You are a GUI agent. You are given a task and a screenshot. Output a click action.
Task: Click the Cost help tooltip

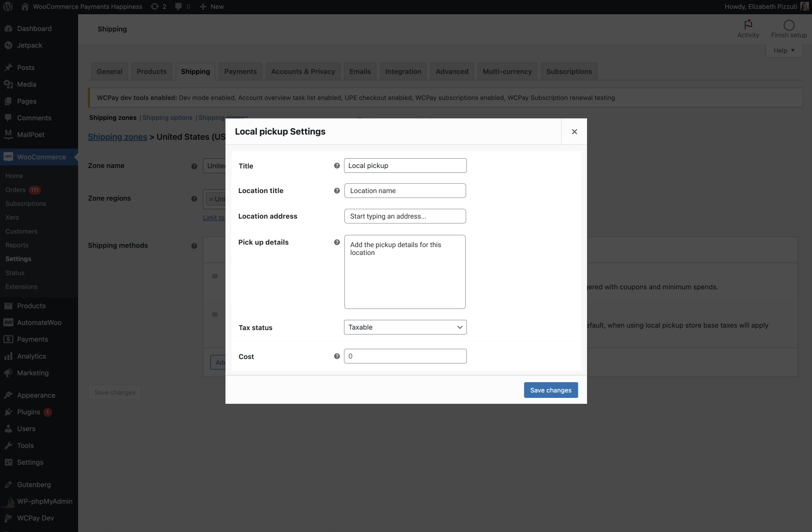[x=336, y=356]
